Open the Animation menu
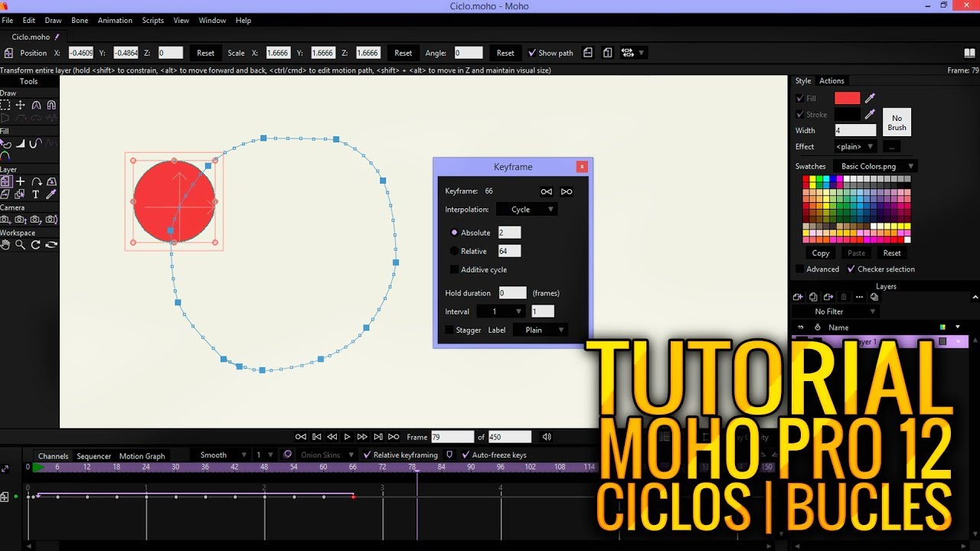The width and height of the screenshot is (980, 551). point(115,21)
